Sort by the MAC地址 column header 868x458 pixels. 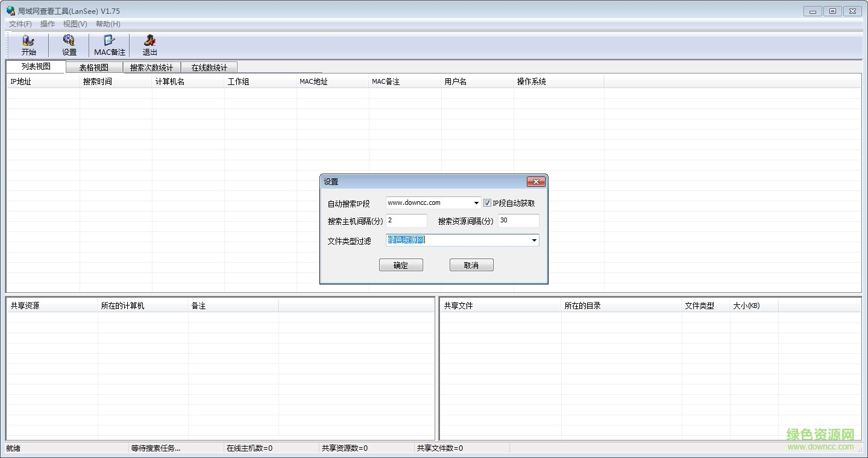333,81
